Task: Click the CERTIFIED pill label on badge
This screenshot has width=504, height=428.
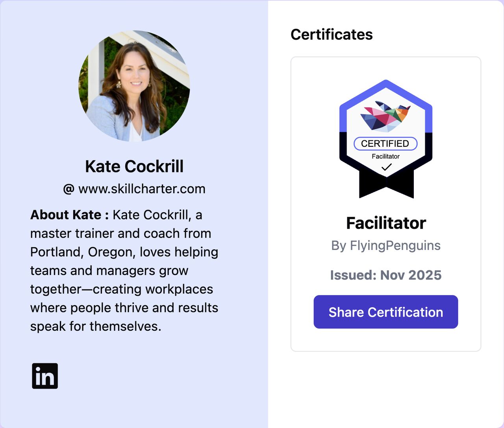Action: pos(385,144)
